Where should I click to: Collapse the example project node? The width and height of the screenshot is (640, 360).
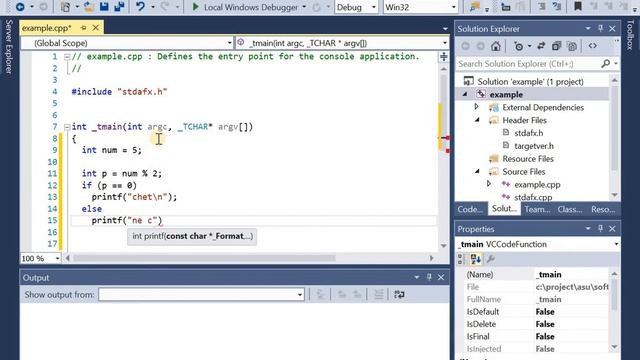464,94
